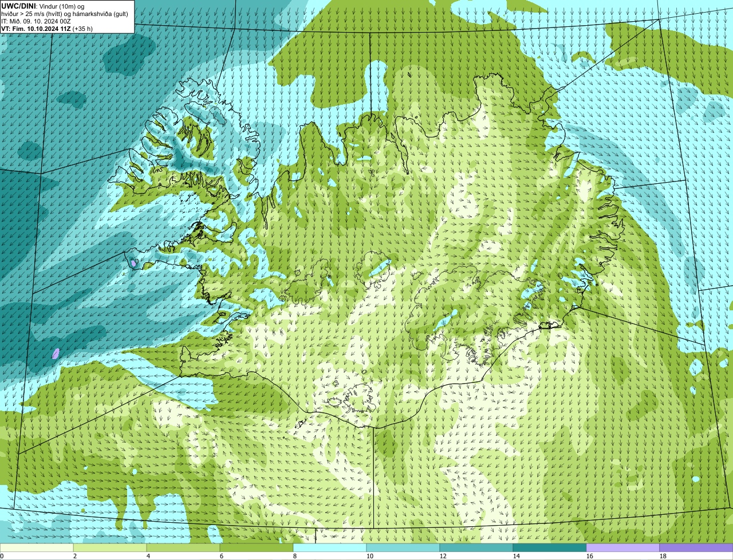The image size is (733, 560).
Task: Click the '4' scale label
Action: tap(148, 556)
